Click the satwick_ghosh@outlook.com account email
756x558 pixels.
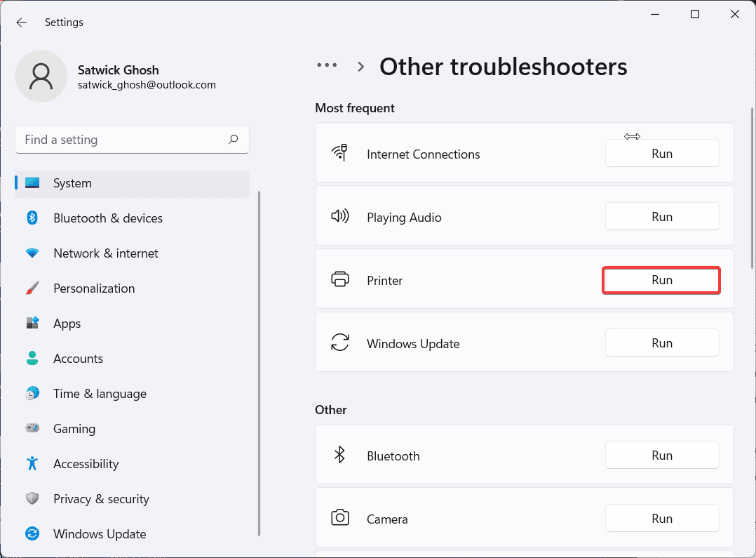[147, 85]
